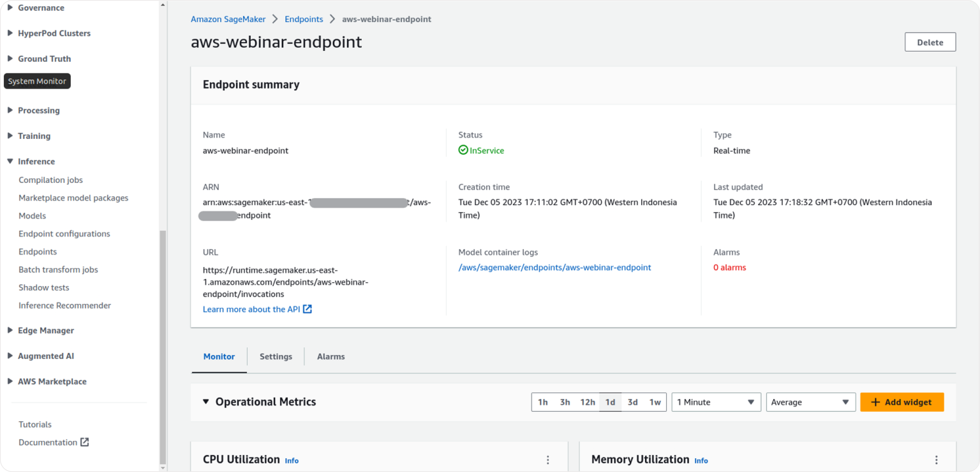Select the 1w time range
Screen dimensions: 980x472
pyautogui.click(x=655, y=402)
